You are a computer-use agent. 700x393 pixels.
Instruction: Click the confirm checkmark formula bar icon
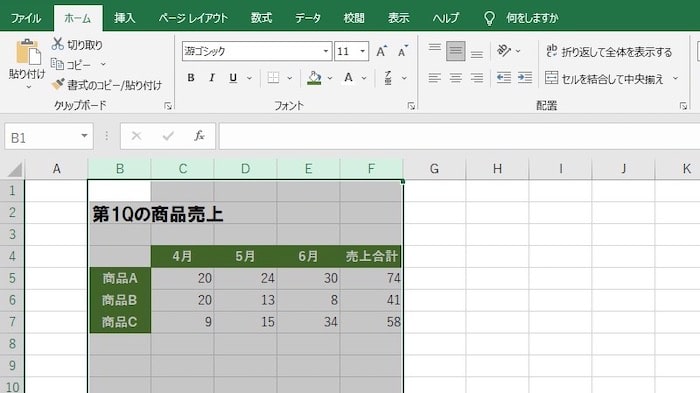168,136
